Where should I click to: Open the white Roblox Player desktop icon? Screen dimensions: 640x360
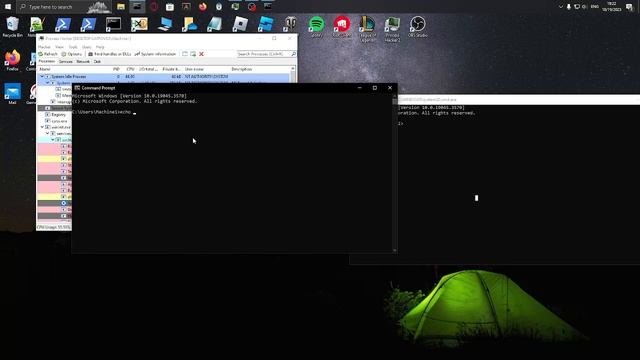[240, 24]
